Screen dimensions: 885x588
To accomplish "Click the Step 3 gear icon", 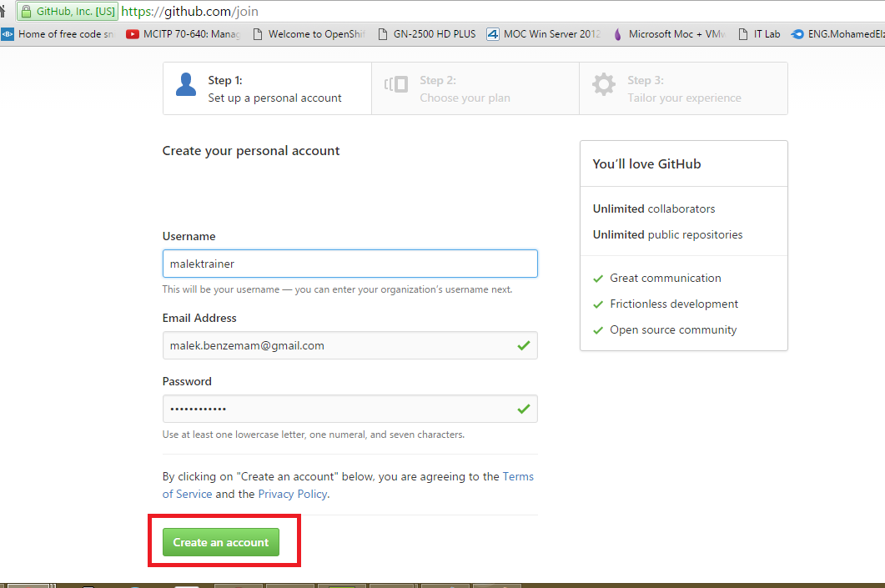I will coord(603,84).
